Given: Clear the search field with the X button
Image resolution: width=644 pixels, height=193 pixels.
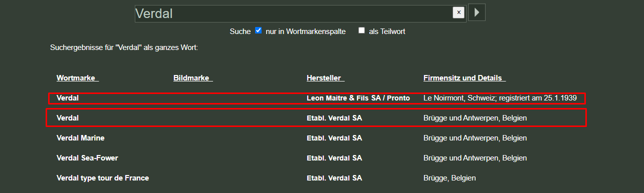Looking at the screenshot, I should (458, 12).
